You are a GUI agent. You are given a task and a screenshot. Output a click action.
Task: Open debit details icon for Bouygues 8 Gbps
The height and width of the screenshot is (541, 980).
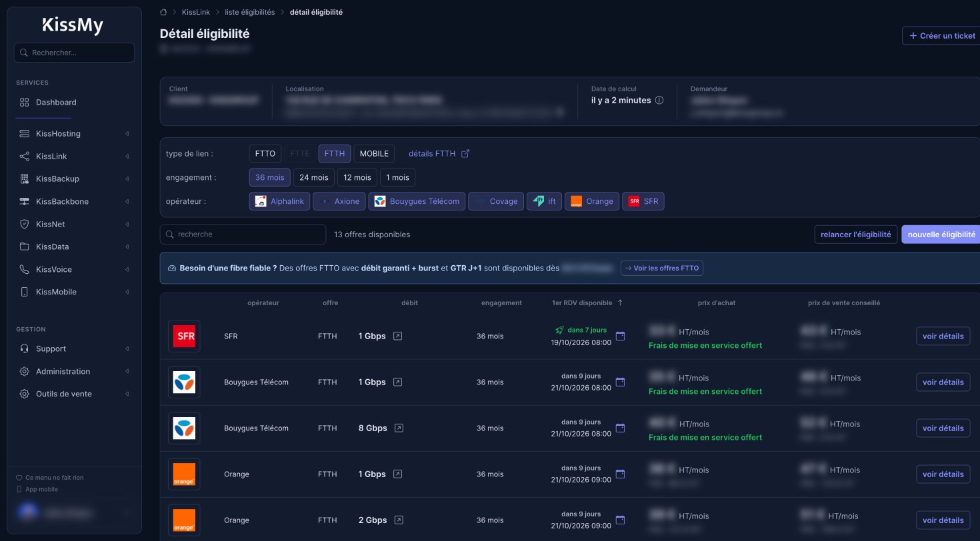pyautogui.click(x=398, y=428)
